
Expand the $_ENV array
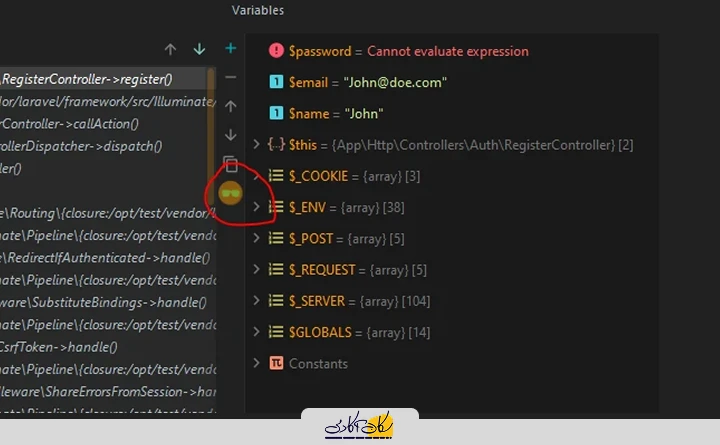click(x=257, y=207)
